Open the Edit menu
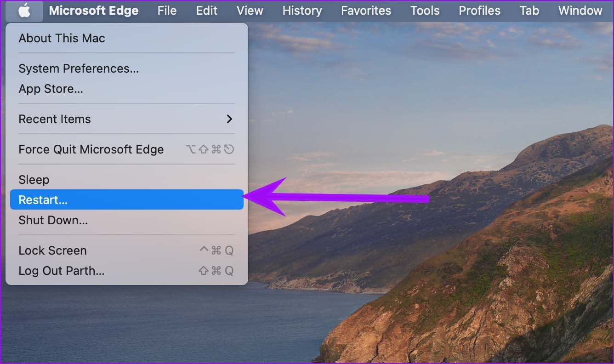The height and width of the screenshot is (364, 614). click(x=207, y=11)
